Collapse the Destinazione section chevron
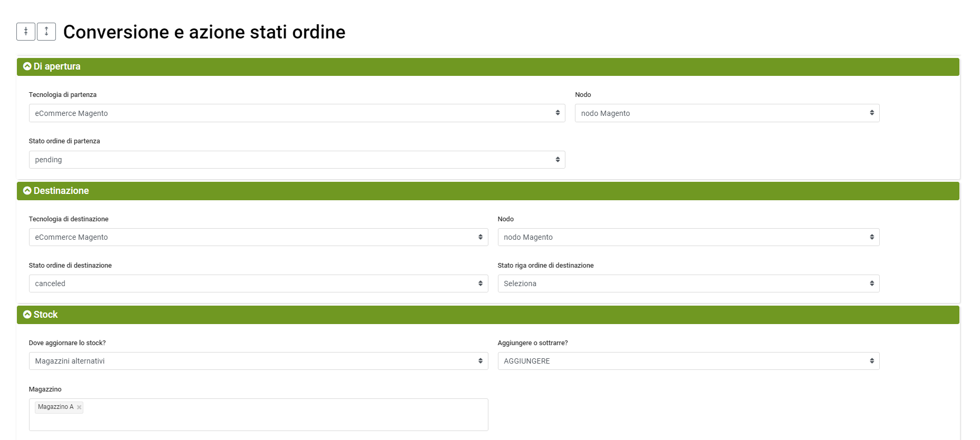Screen dimensions: 980x440 [x=27, y=191]
